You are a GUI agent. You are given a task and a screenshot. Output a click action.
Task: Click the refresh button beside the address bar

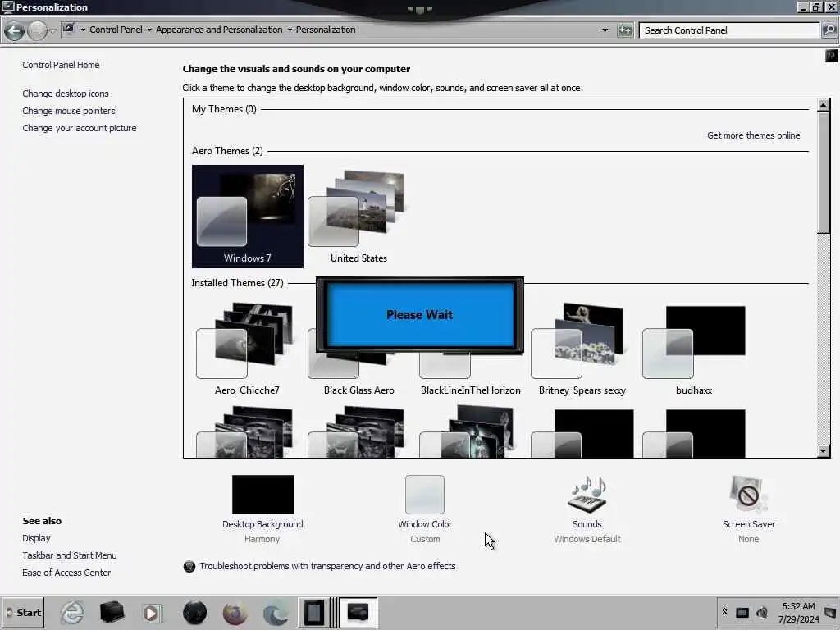point(624,30)
